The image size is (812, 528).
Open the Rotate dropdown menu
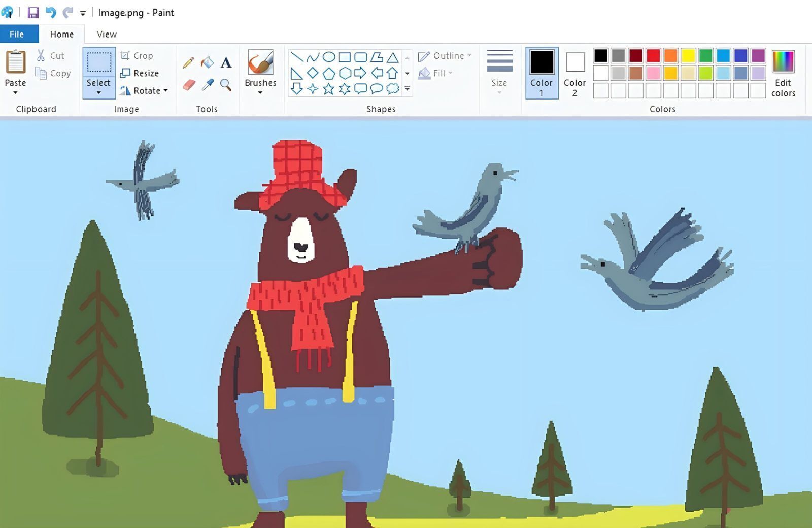point(165,90)
